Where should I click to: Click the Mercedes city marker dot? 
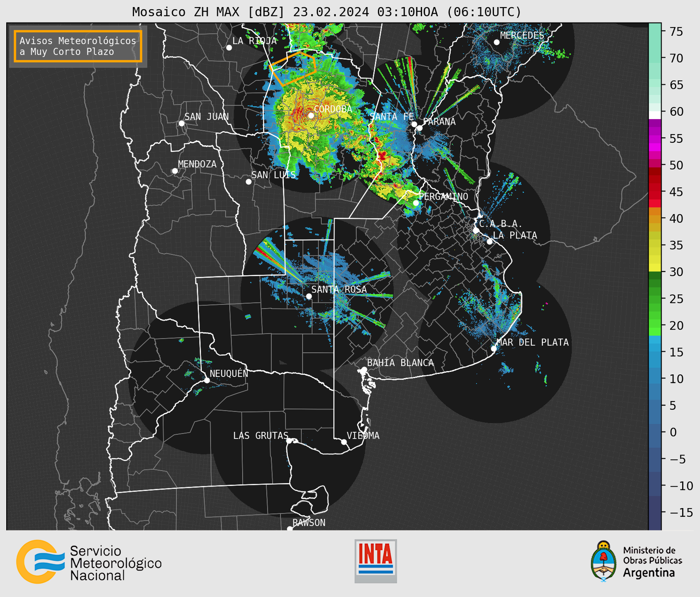[x=497, y=42]
